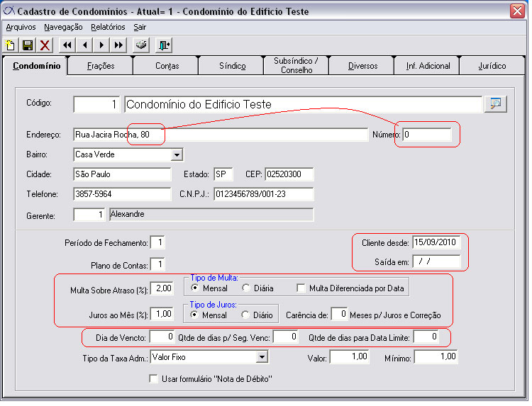532x406 pixels.
Task: Jump to the last record
Action: pyautogui.click(x=118, y=45)
